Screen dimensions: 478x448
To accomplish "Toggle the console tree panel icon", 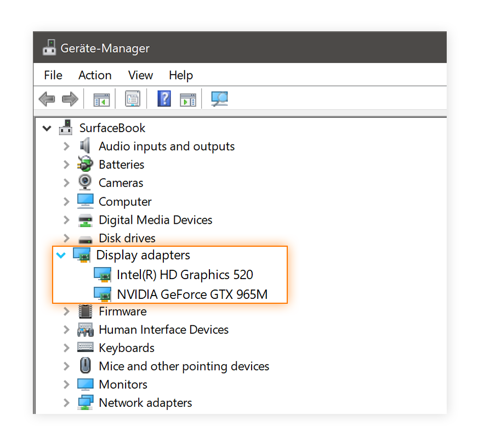I will pyautogui.click(x=100, y=99).
